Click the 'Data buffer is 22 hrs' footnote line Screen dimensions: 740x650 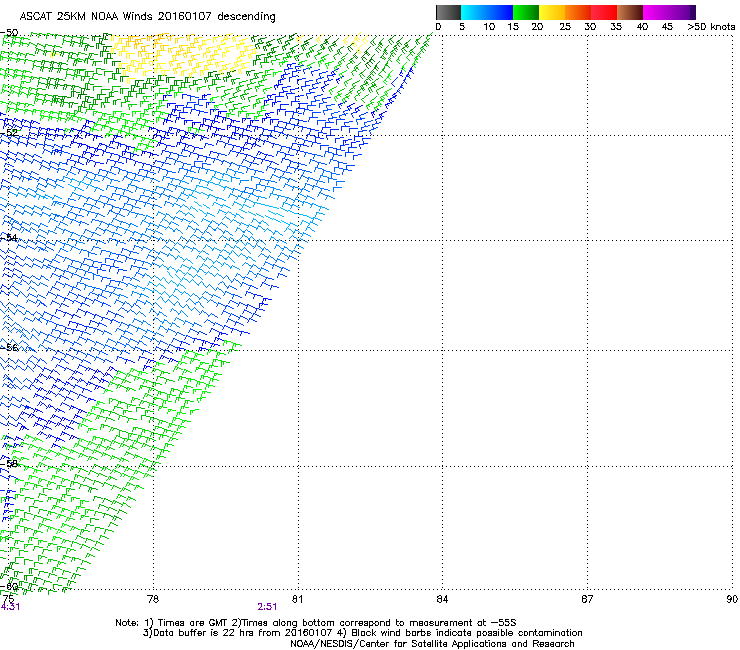362,633
